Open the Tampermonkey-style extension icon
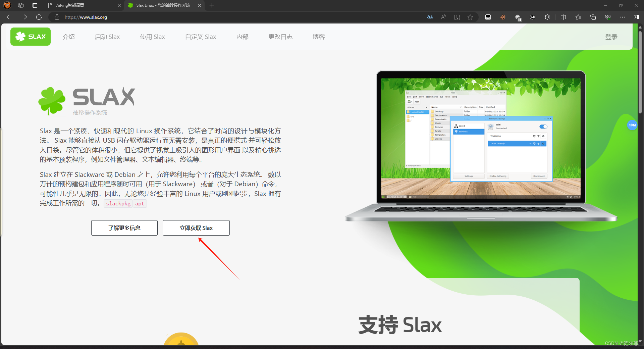 point(488,17)
